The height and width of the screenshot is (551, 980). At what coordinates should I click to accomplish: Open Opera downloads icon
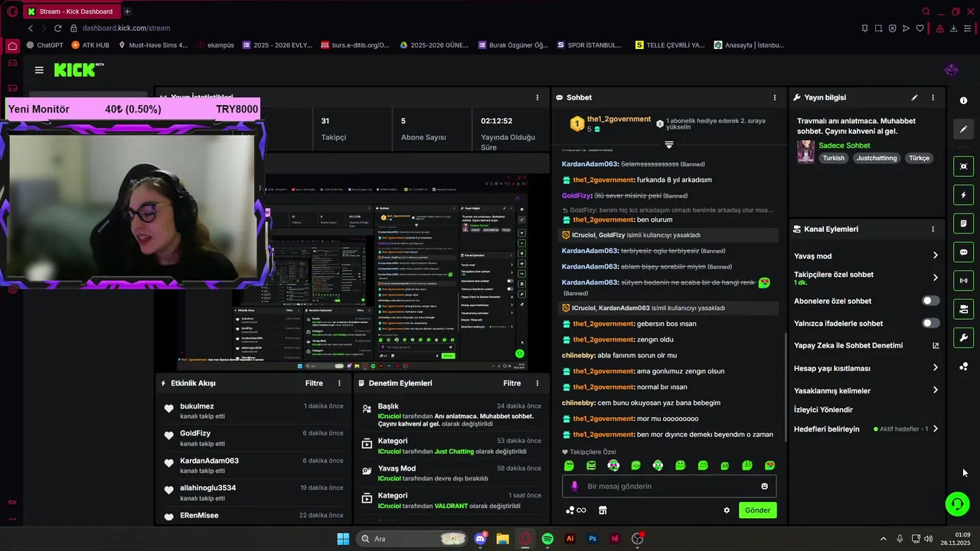953,28
